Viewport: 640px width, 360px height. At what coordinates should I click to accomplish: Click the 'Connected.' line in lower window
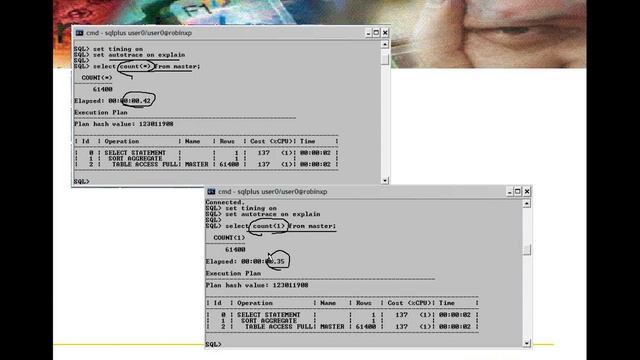pos(225,202)
